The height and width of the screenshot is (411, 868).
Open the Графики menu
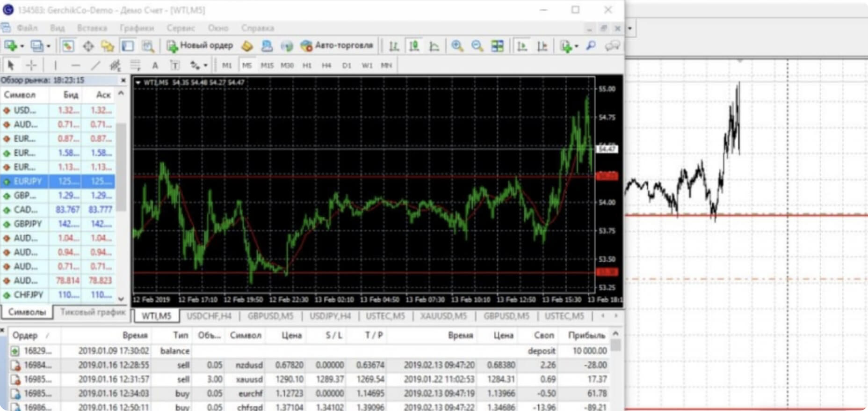tap(137, 28)
